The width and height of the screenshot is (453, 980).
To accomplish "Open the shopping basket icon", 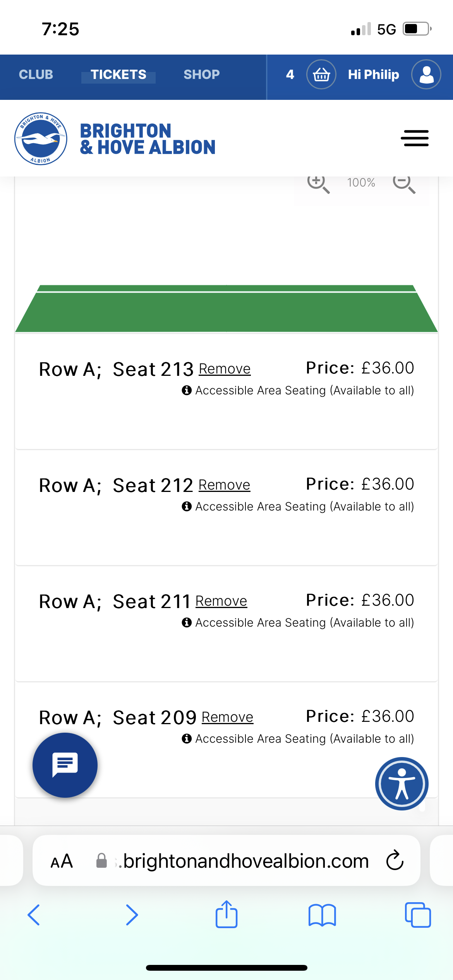I will pos(321,74).
